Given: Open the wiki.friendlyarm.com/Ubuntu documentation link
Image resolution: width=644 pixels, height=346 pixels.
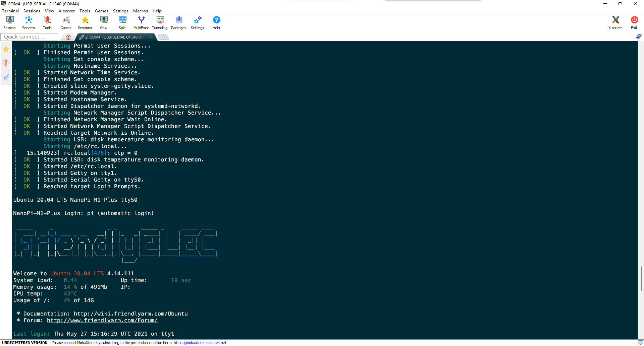Looking at the screenshot, I should (131, 314).
